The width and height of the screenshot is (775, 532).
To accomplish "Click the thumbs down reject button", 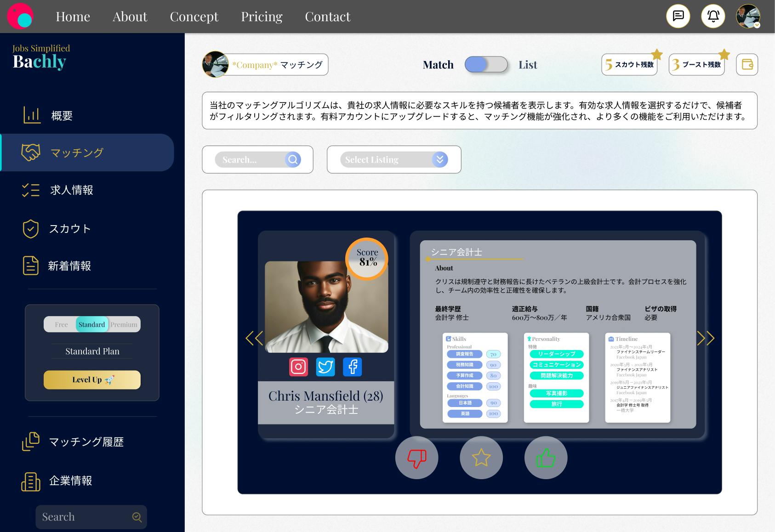I will (x=416, y=458).
